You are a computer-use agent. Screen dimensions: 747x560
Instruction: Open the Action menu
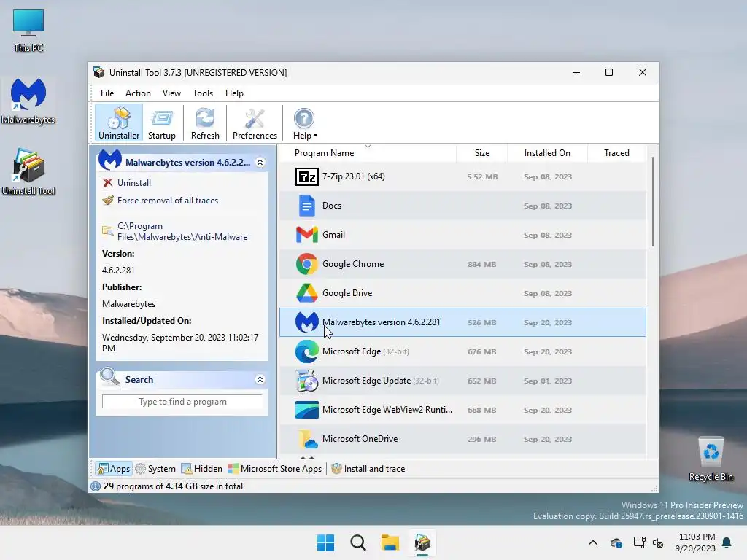point(138,93)
